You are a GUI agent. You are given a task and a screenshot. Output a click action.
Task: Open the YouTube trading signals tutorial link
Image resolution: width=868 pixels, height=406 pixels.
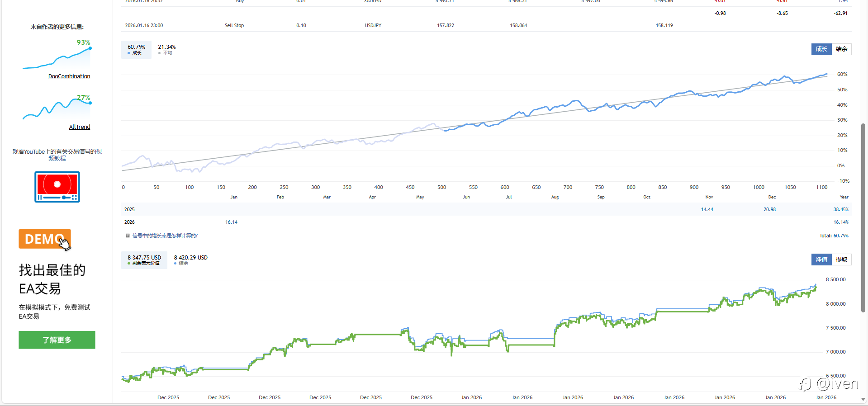click(x=57, y=155)
